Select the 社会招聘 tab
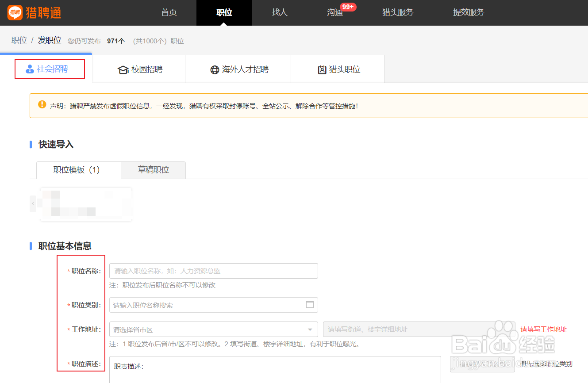This screenshot has width=588, height=383. coord(46,69)
